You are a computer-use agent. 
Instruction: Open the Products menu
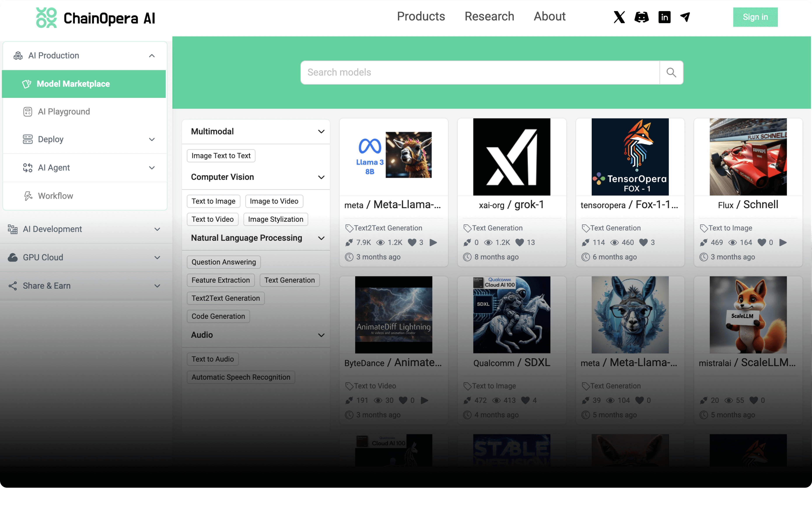click(x=420, y=16)
